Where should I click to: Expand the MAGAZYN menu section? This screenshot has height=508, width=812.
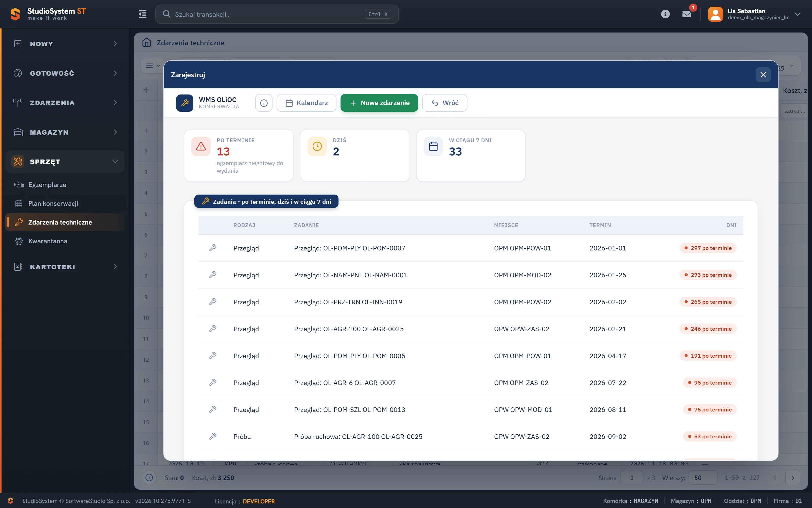[x=65, y=132]
